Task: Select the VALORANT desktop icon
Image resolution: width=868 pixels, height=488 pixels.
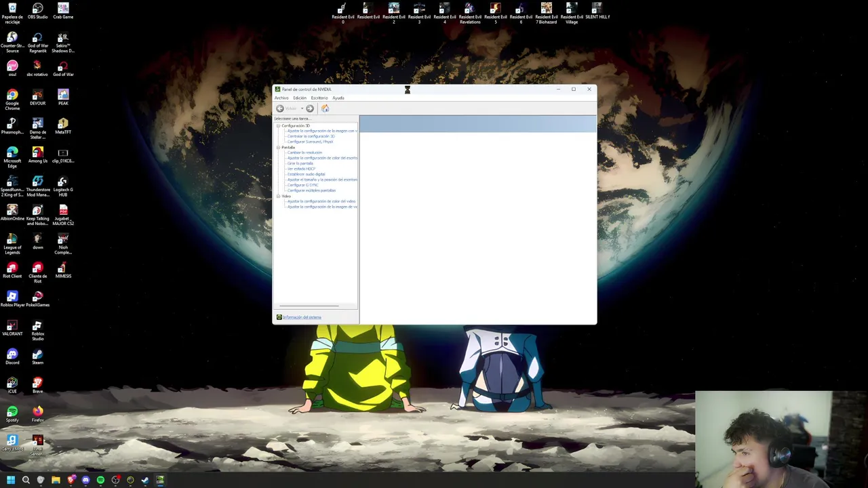Action: coord(12,328)
